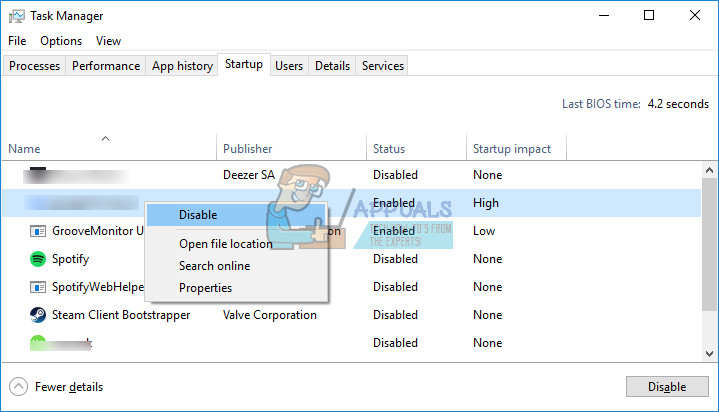Choose Open file location in context menu
Screen dimensions: 719x412
tap(236, 244)
